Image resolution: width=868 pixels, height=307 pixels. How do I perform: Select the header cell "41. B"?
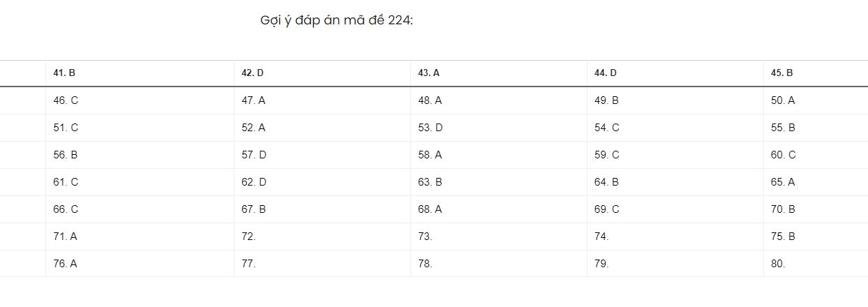(64, 73)
